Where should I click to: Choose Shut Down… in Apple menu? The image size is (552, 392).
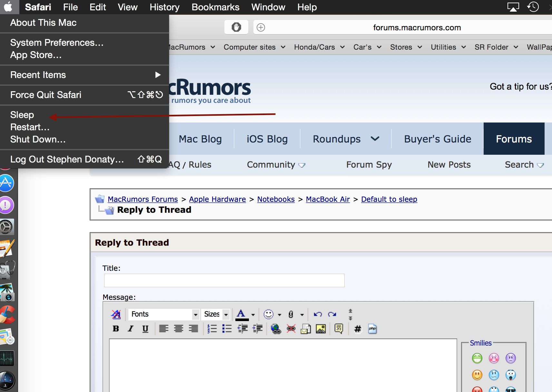[84, 139]
